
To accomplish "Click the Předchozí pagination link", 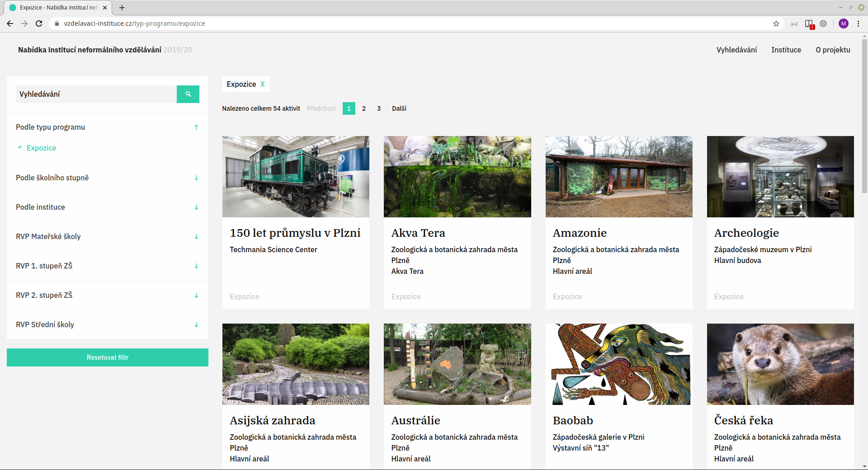I will pyautogui.click(x=321, y=108).
